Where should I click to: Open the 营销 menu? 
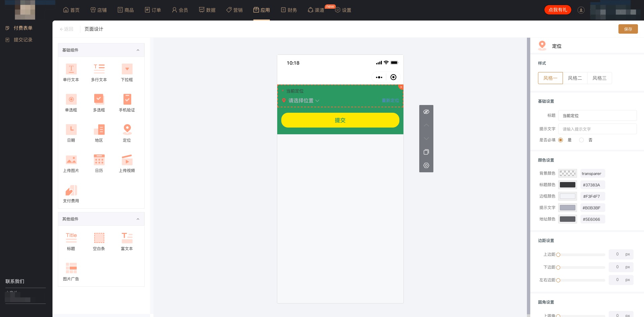[235, 10]
